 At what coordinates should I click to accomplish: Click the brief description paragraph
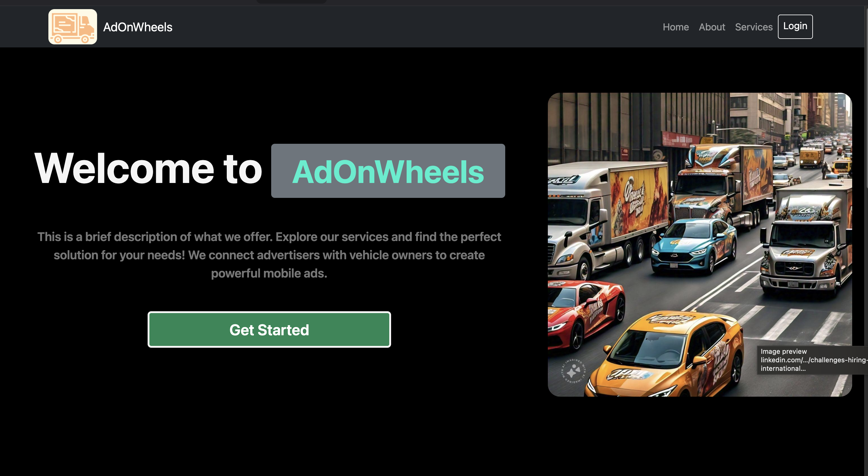(269, 255)
